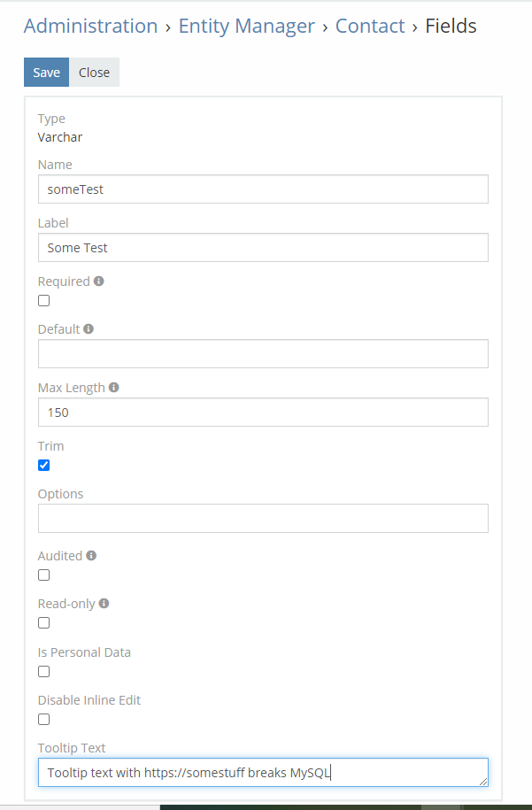Toggle the Audited checkbox
Screen dimensions: 532x810
[x=44, y=575]
